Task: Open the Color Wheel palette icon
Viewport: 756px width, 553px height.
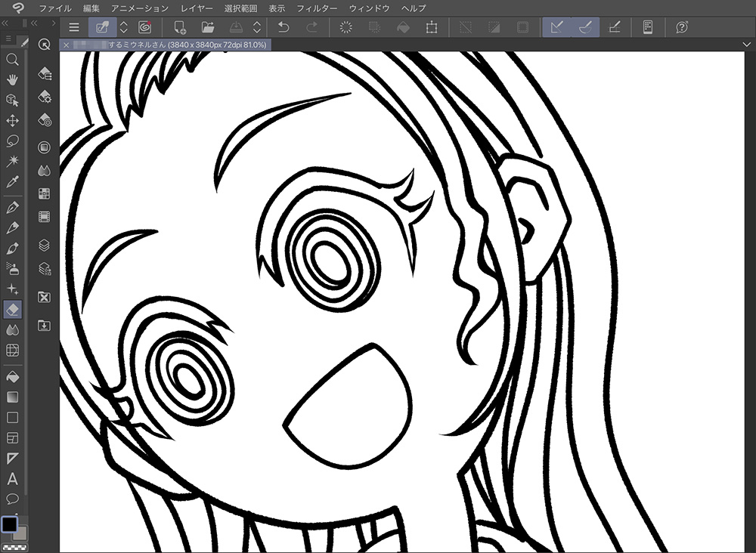Action: pos(45,147)
